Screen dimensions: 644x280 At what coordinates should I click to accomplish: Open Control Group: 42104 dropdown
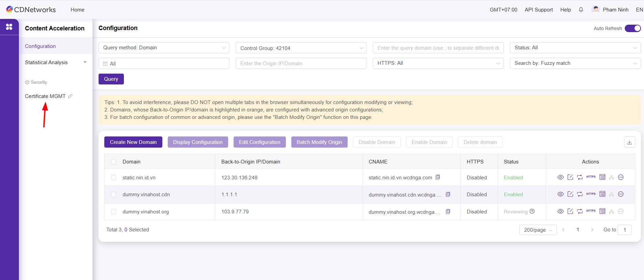click(301, 48)
